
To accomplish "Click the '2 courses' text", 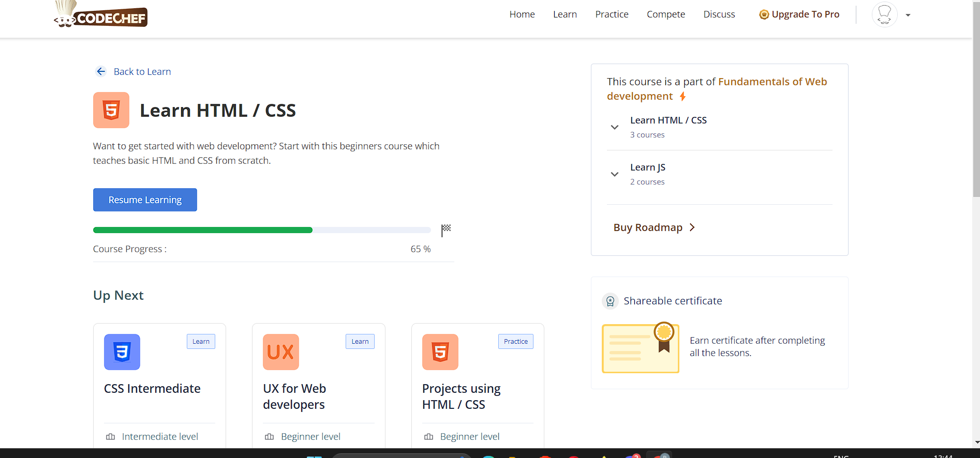I will pos(647,181).
